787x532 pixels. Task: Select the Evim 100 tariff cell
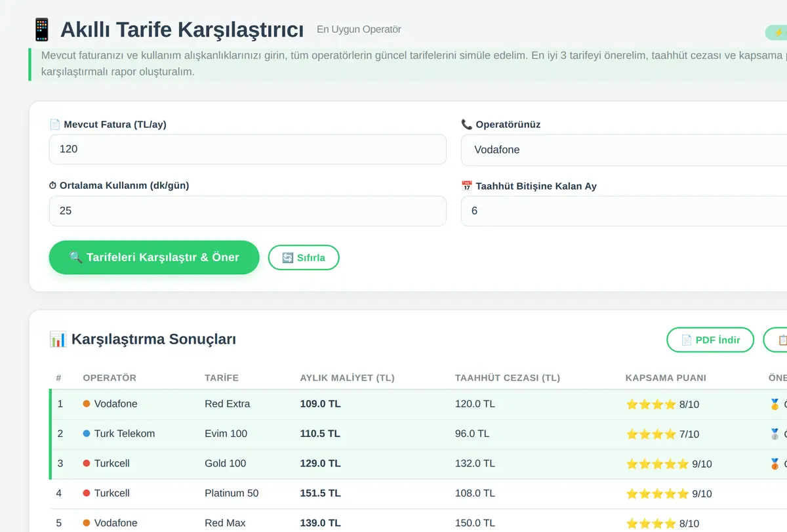pos(226,434)
